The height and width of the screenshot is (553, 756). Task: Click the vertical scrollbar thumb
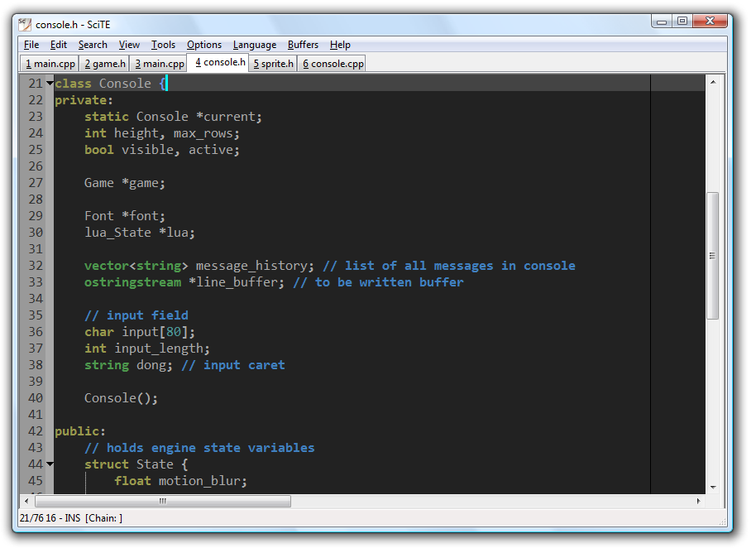pos(713,256)
